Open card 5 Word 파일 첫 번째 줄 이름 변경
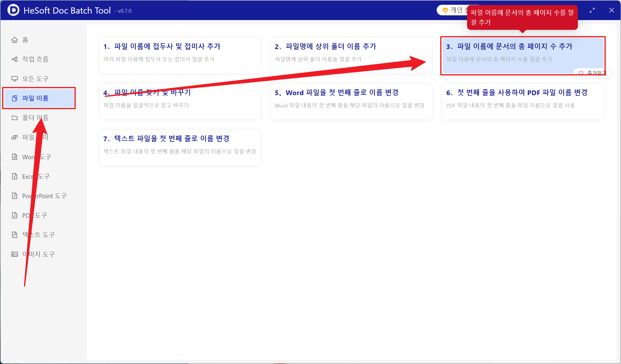This screenshot has height=364, width=621. pos(351,101)
